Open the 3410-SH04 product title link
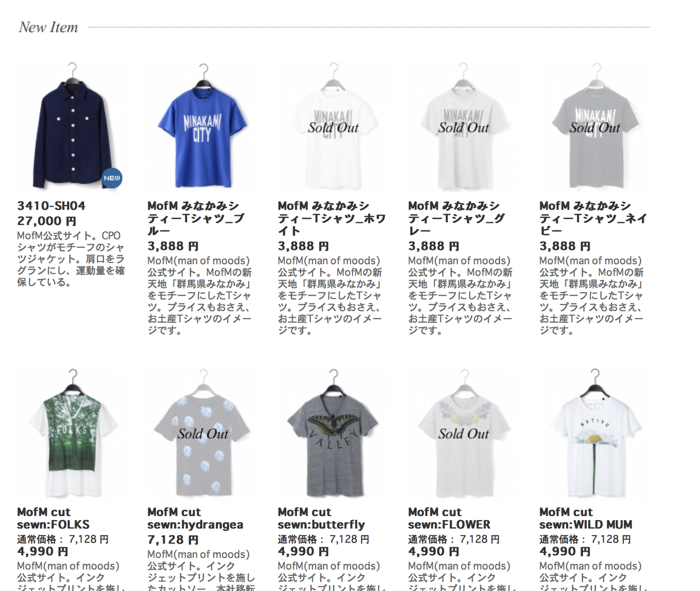This screenshot has height=591, width=700. [51, 206]
